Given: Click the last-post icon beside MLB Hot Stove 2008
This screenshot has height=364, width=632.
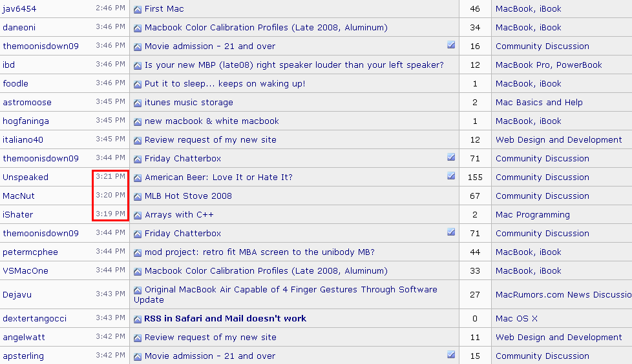Looking at the screenshot, I should pyautogui.click(x=138, y=196).
